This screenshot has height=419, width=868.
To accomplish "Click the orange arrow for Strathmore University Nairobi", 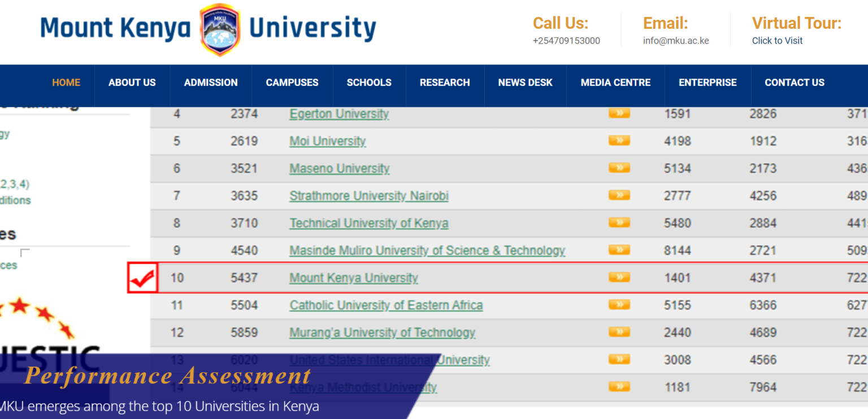I will [x=619, y=195].
